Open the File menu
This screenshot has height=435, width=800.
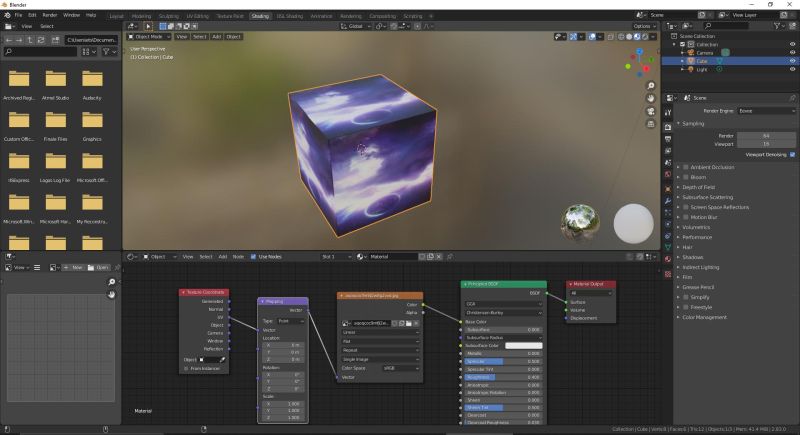[x=18, y=15]
